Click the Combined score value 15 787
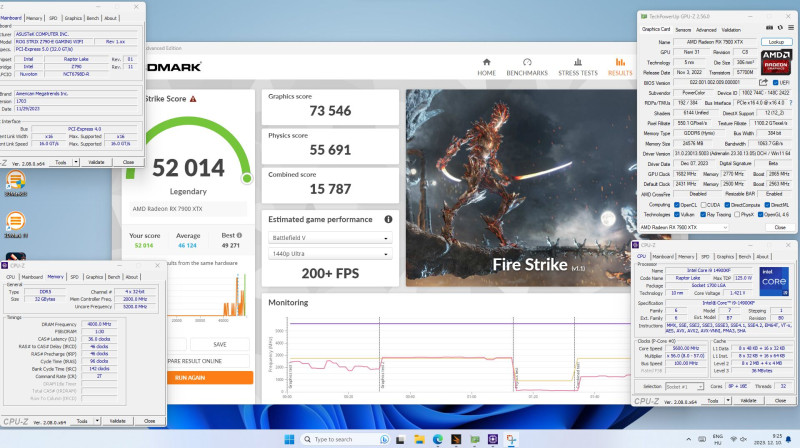 point(330,189)
